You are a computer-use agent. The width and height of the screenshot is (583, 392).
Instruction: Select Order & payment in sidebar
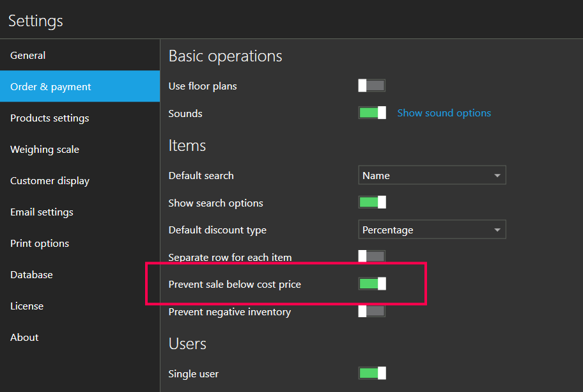coord(51,87)
